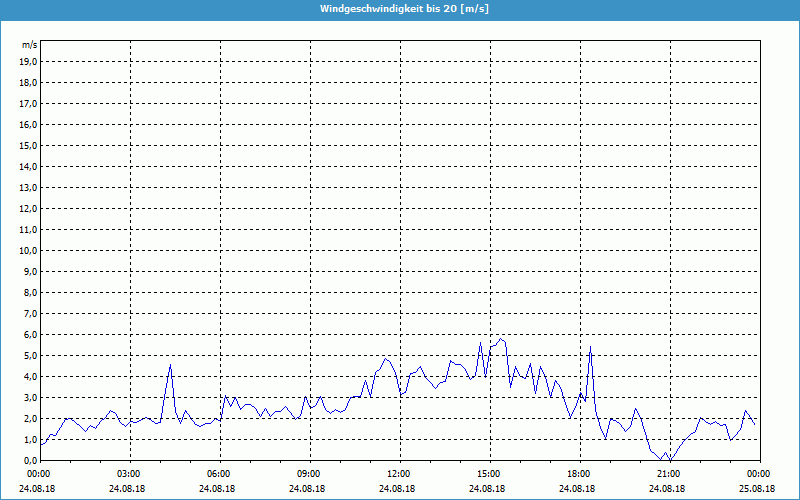Select the 15,0 y-axis value label
This screenshot has height=500, width=800.
[28, 145]
